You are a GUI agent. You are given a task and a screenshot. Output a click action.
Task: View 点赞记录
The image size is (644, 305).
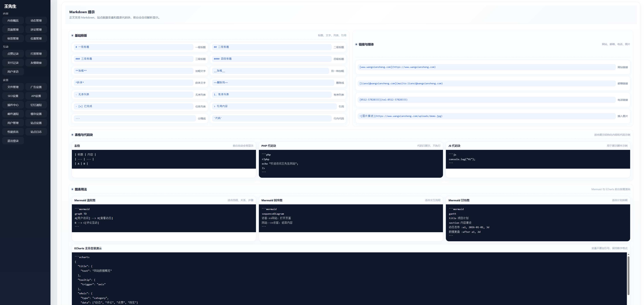(13, 54)
